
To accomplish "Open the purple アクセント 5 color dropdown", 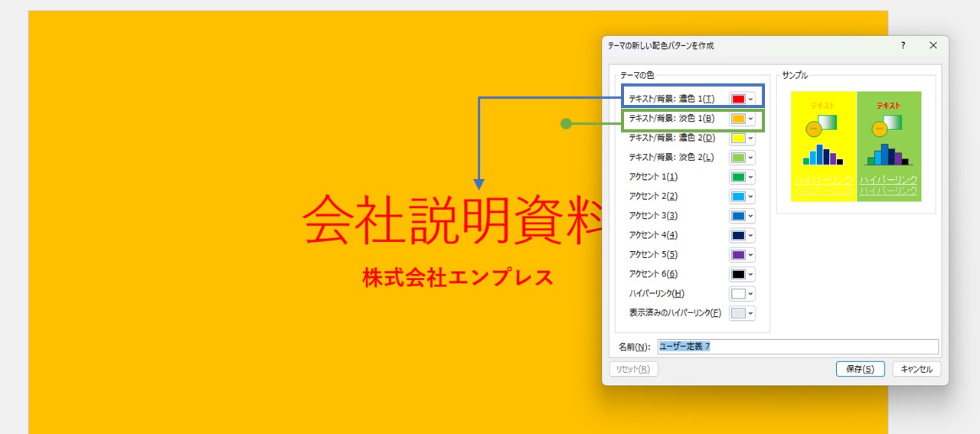I will (x=750, y=255).
